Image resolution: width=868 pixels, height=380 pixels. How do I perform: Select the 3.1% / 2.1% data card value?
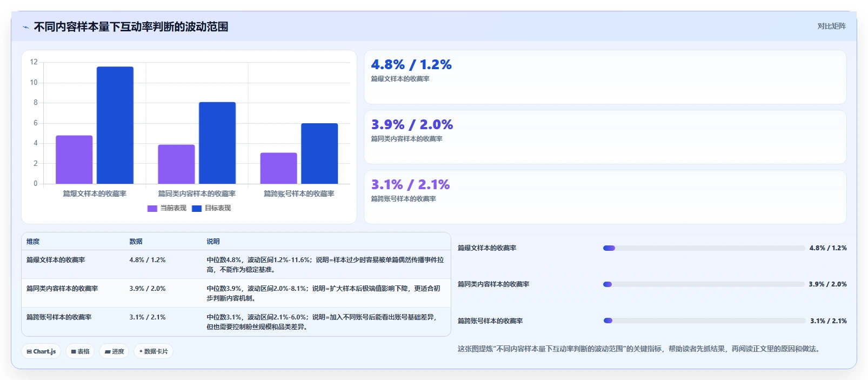click(x=410, y=185)
